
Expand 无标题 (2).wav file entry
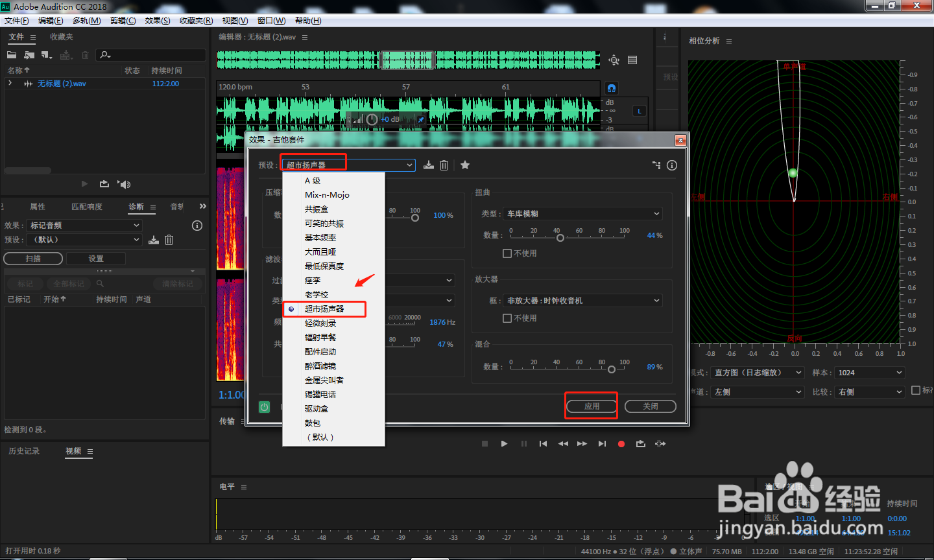tap(10, 84)
